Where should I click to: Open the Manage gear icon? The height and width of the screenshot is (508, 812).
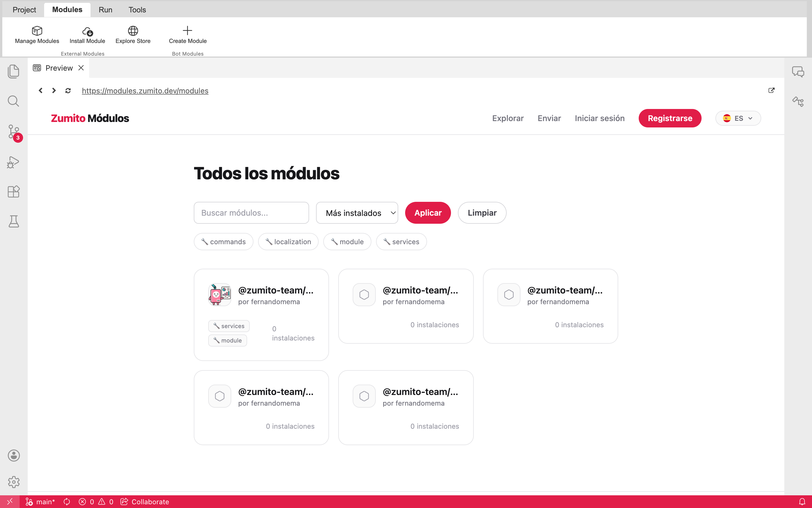(x=14, y=482)
